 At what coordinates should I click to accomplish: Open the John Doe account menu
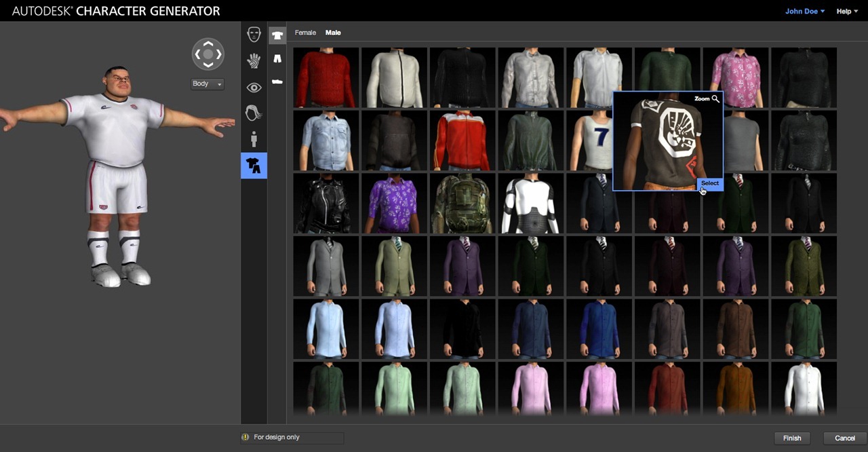(805, 12)
